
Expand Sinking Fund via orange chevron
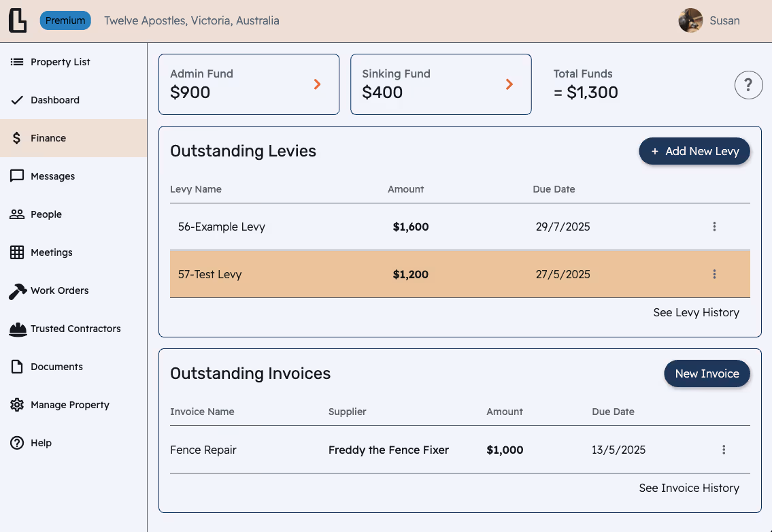(x=509, y=84)
